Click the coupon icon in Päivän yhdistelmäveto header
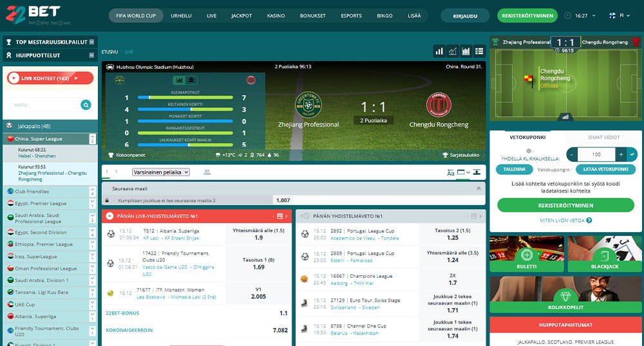 [474, 216]
